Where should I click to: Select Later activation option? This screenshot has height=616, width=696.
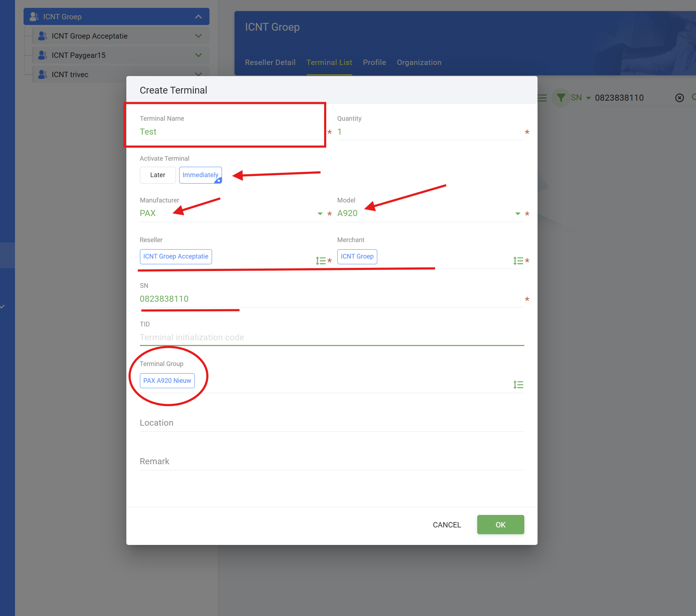[x=157, y=175]
